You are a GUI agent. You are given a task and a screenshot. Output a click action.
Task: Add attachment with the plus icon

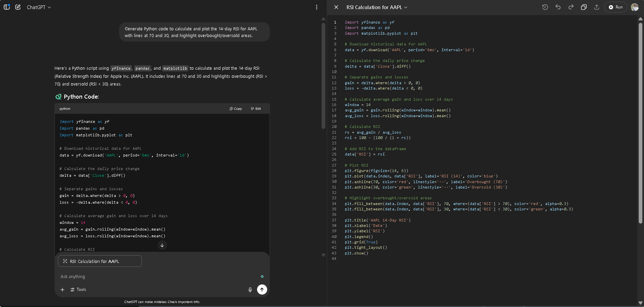(62, 289)
